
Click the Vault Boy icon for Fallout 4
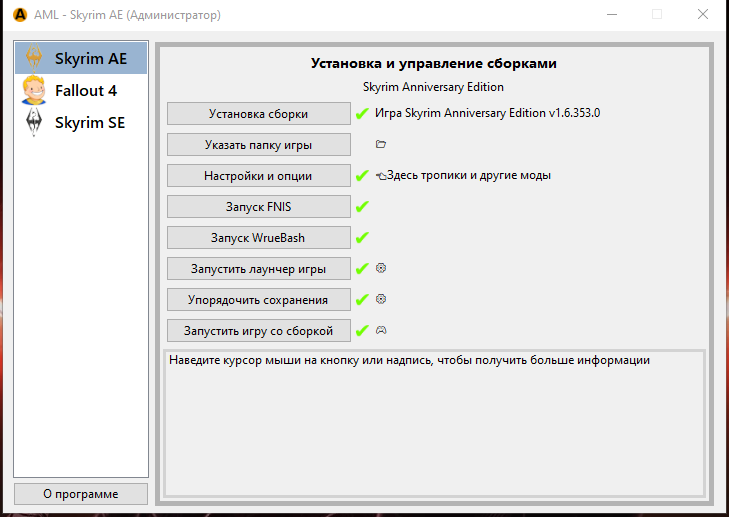(x=34, y=90)
